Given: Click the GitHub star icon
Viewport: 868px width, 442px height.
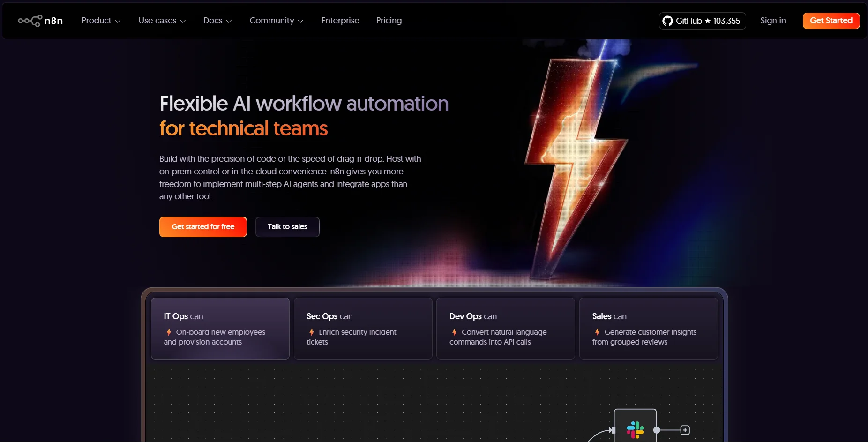Looking at the screenshot, I should click(x=708, y=21).
